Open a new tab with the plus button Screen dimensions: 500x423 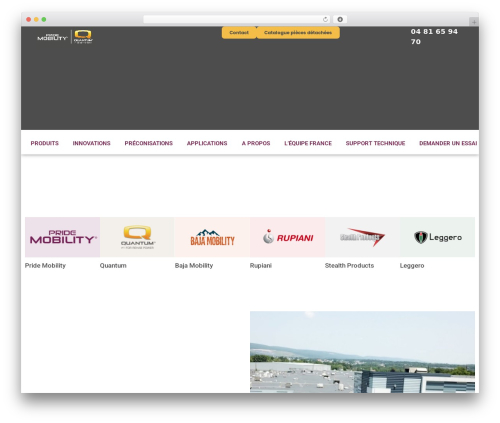pos(474,22)
